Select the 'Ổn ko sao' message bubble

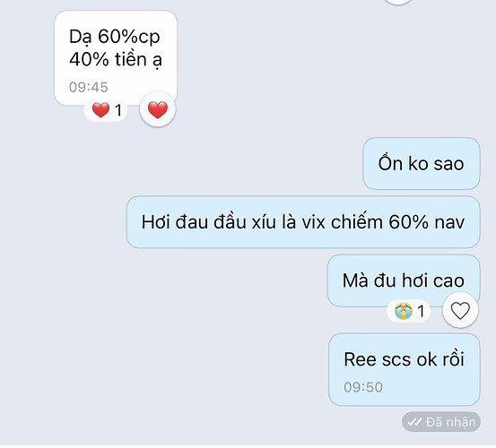pos(422,164)
